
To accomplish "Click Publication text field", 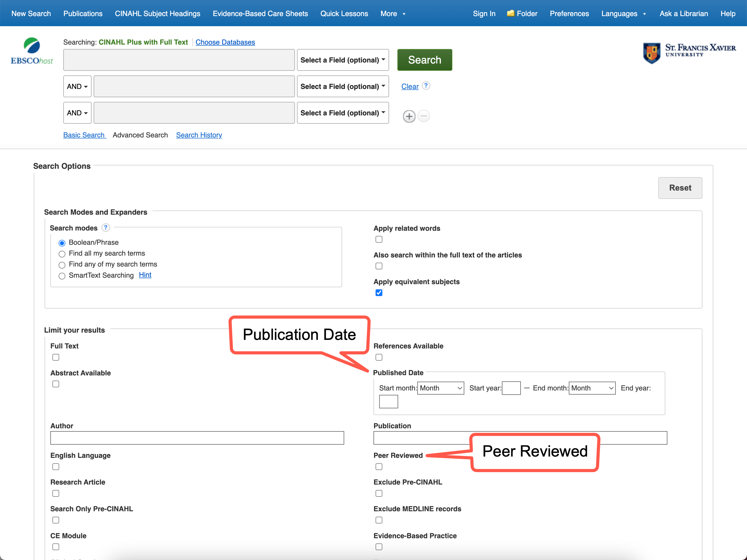I will [x=520, y=438].
